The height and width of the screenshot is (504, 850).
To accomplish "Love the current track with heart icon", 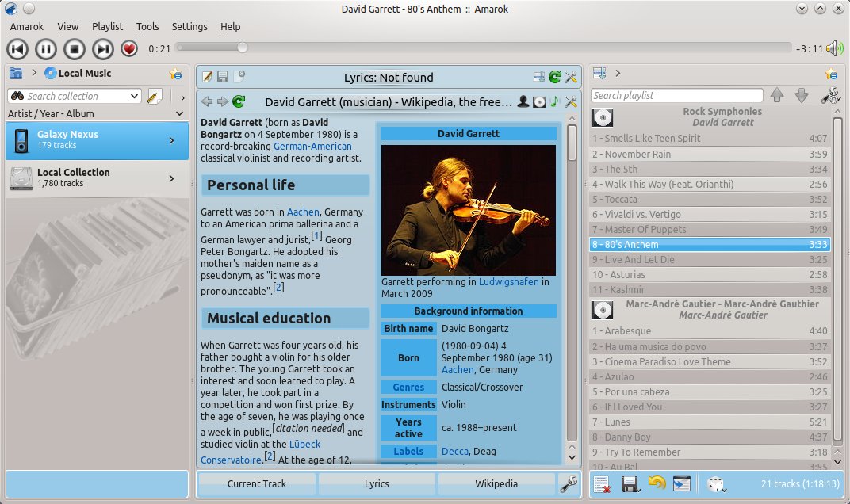I will [129, 49].
